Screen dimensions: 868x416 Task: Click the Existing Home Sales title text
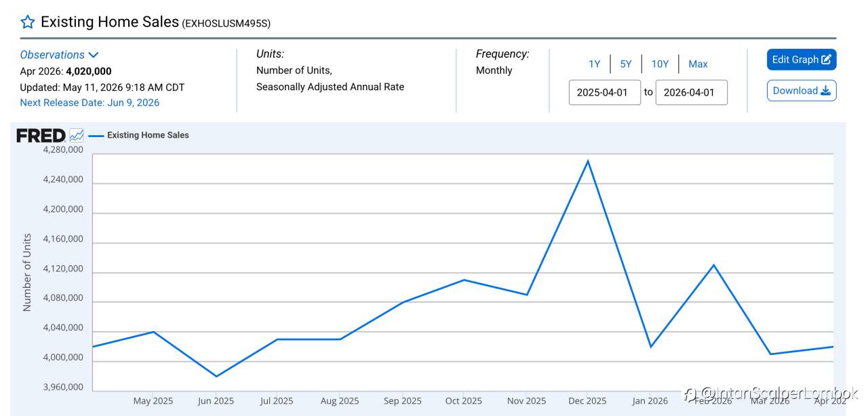pos(109,22)
